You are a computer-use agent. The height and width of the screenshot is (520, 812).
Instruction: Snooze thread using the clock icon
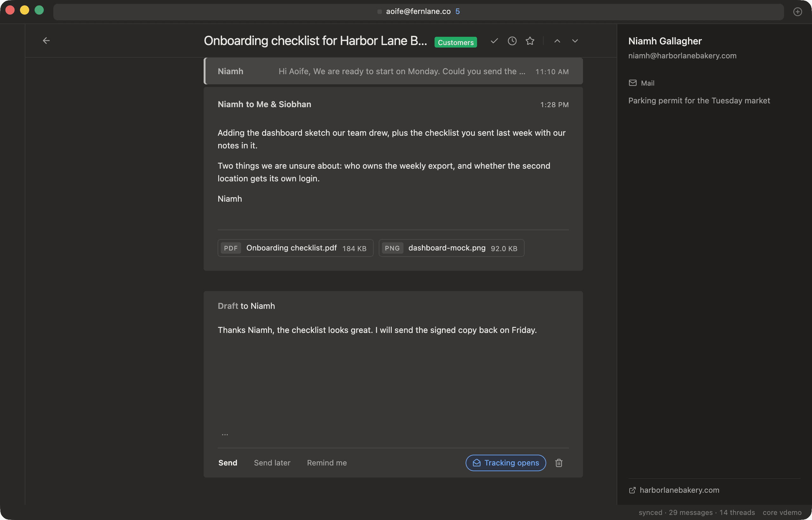(512, 41)
